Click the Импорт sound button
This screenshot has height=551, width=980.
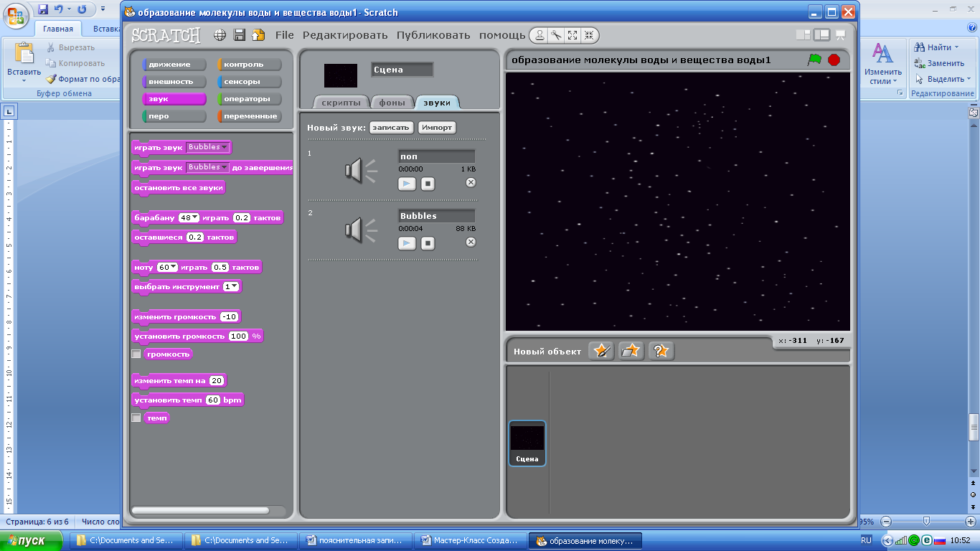(x=437, y=127)
